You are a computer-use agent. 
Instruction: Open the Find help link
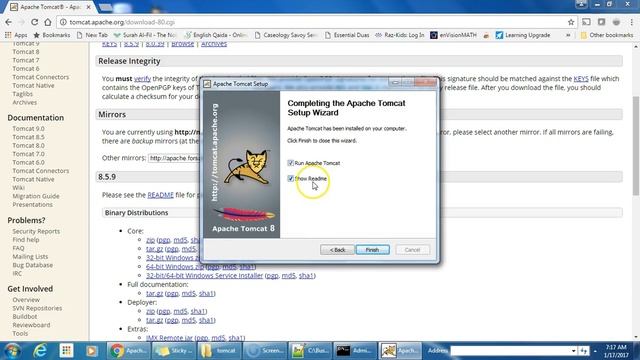26,240
